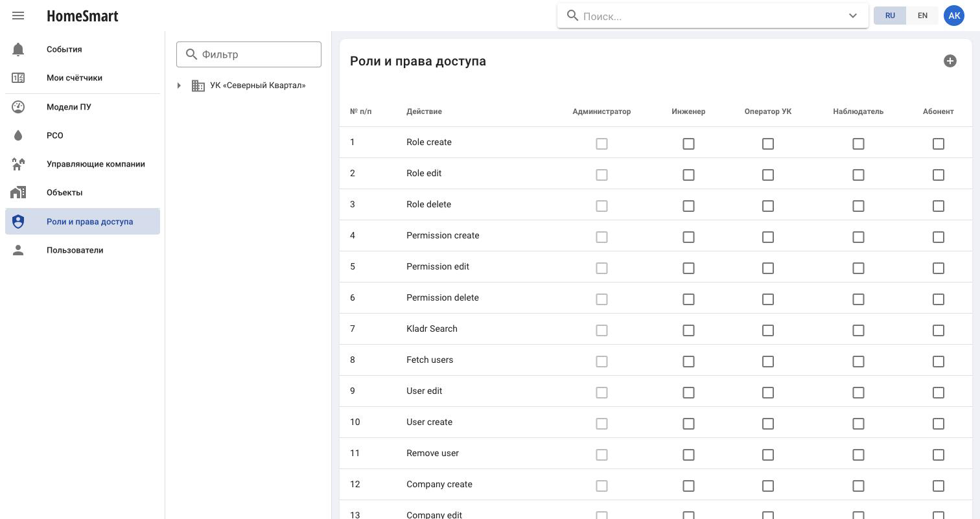Enable Role edit for Оператор УК
This screenshot has width=980, height=519.
click(x=768, y=175)
